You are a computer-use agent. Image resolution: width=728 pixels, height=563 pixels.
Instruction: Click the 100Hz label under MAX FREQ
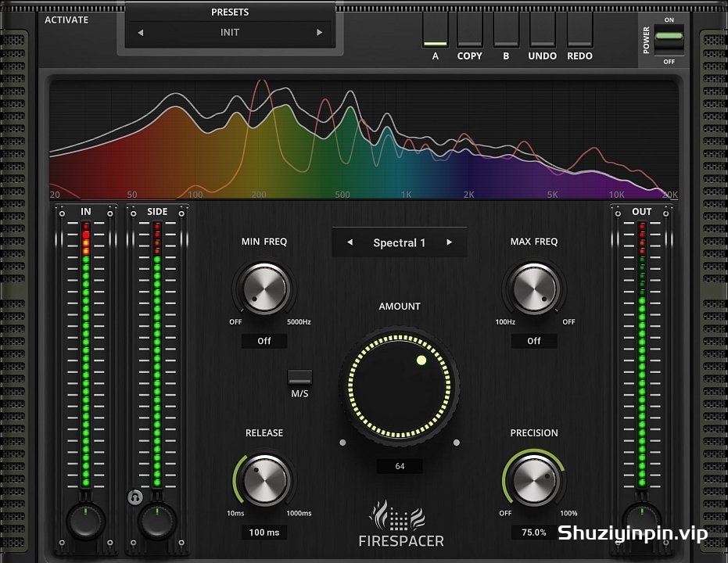point(505,322)
